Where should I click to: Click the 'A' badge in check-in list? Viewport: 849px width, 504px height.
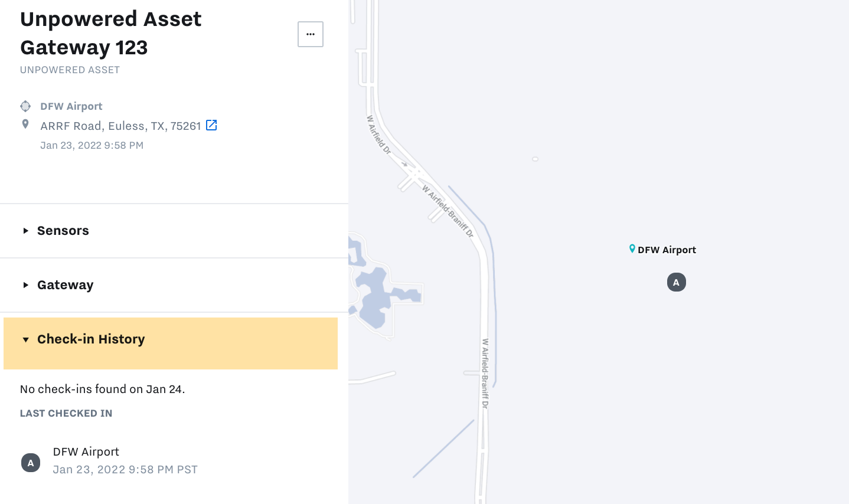pos(31,463)
